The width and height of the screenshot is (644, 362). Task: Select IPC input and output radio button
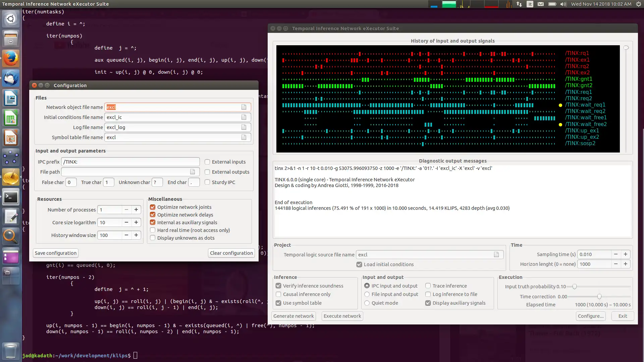pos(367,285)
